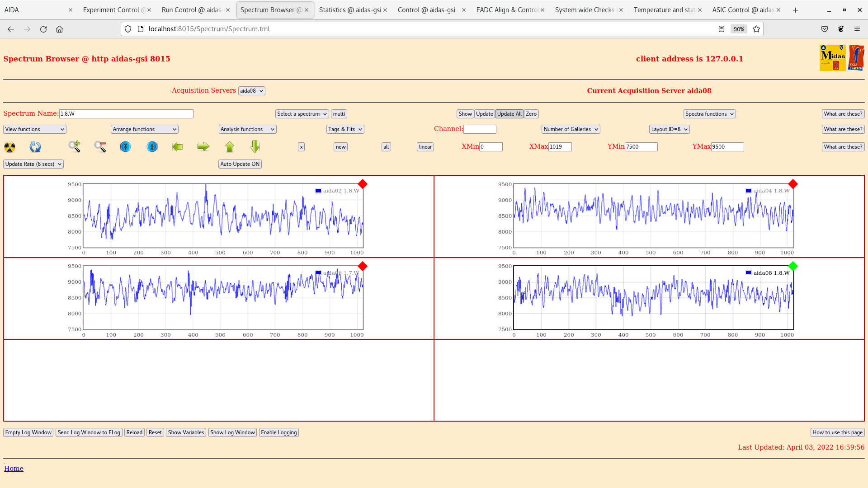Open the Layout ID=8 dropdown
Image resolution: width=868 pixels, height=488 pixels.
click(670, 129)
